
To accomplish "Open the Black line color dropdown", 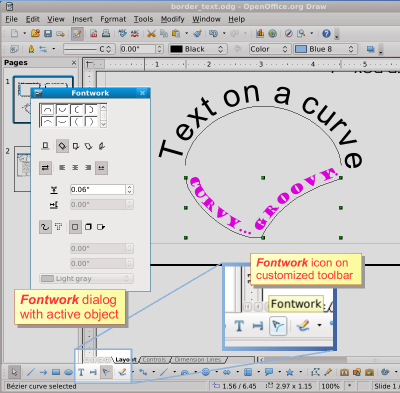I will 198,49.
